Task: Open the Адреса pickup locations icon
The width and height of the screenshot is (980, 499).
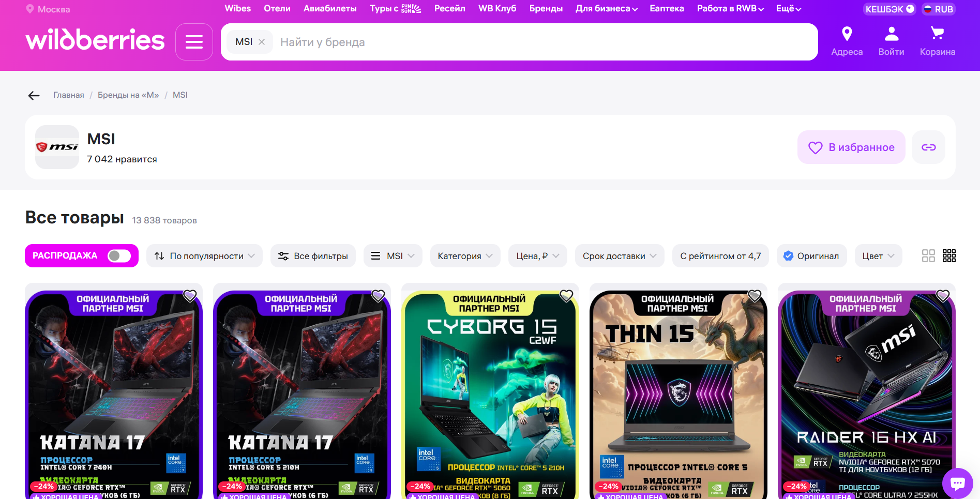Action: (847, 41)
